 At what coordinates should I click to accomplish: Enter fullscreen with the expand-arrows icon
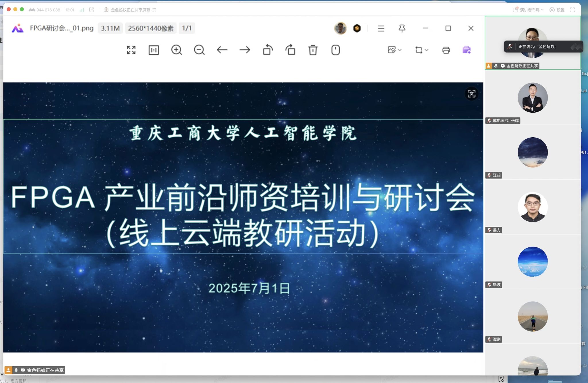[x=131, y=50]
